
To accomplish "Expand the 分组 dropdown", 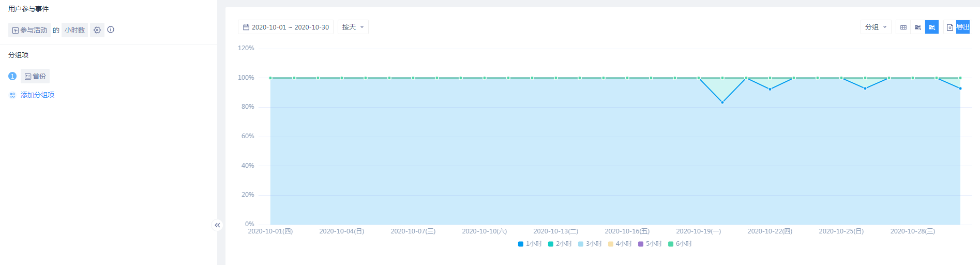I will (876, 27).
